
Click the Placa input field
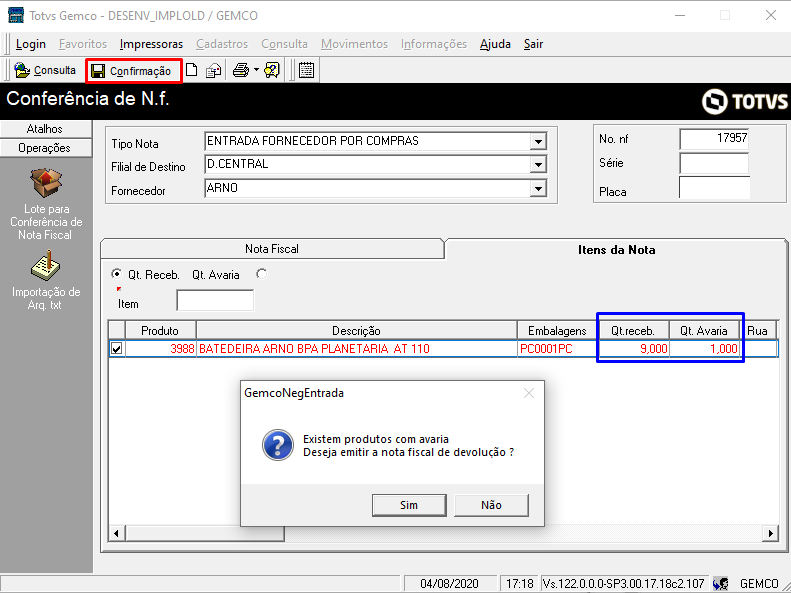(x=714, y=187)
